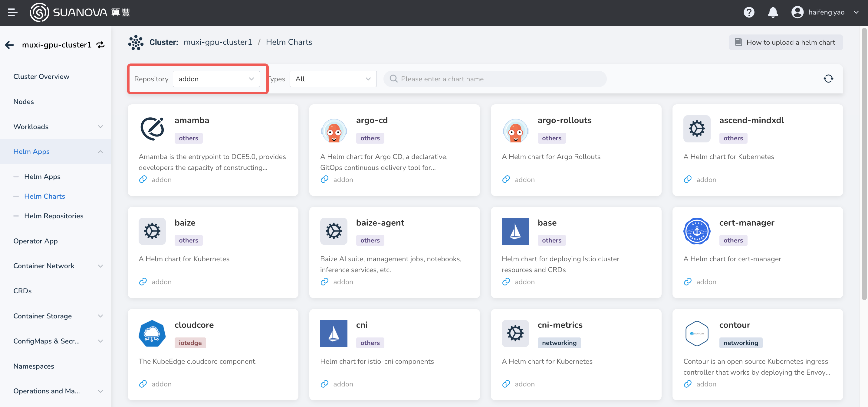The height and width of the screenshot is (407, 868).
Task: Click the haifeng.yao user avatar icon
Action: click(797, 12)
